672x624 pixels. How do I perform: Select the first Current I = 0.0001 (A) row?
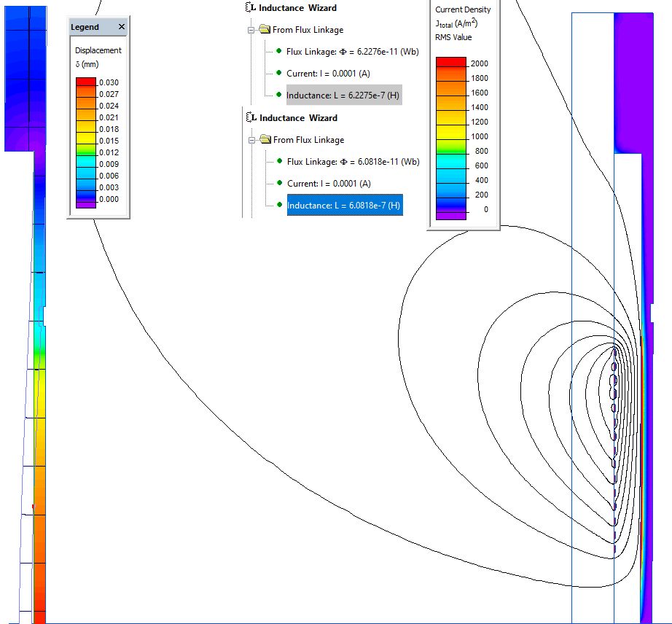click(x=328, y=74)
